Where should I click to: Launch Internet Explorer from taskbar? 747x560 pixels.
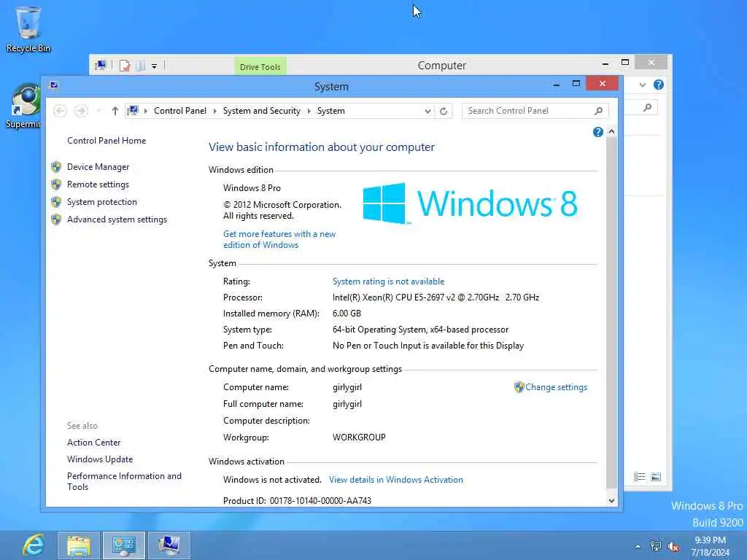pos(34,545)
